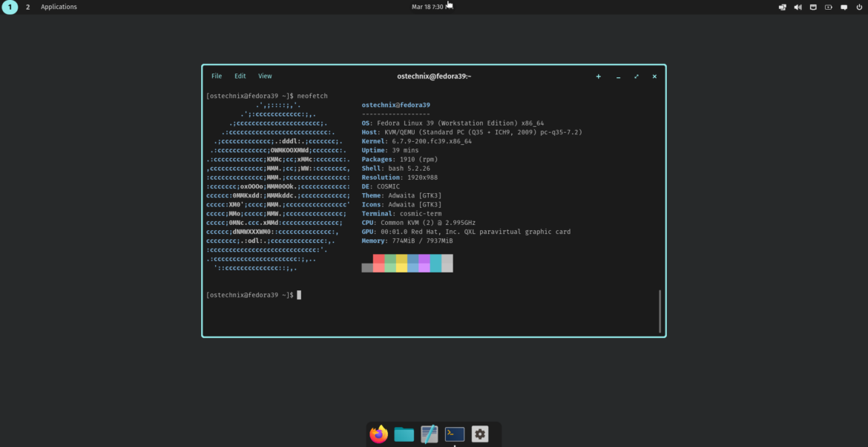The height and width of the screenshot is (447, 868).
Task: Launch the terminal from the dock
Action: click(454, 434)
